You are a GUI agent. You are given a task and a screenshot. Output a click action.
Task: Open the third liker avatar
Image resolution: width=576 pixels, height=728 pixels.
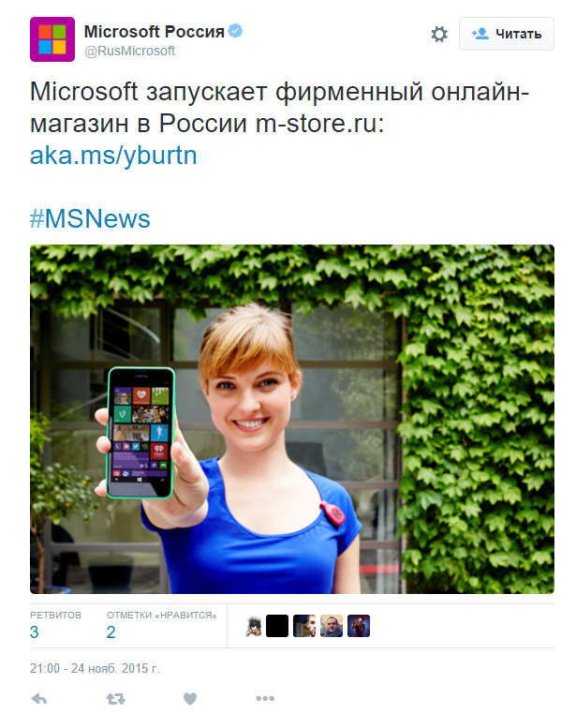coord(304,626)
